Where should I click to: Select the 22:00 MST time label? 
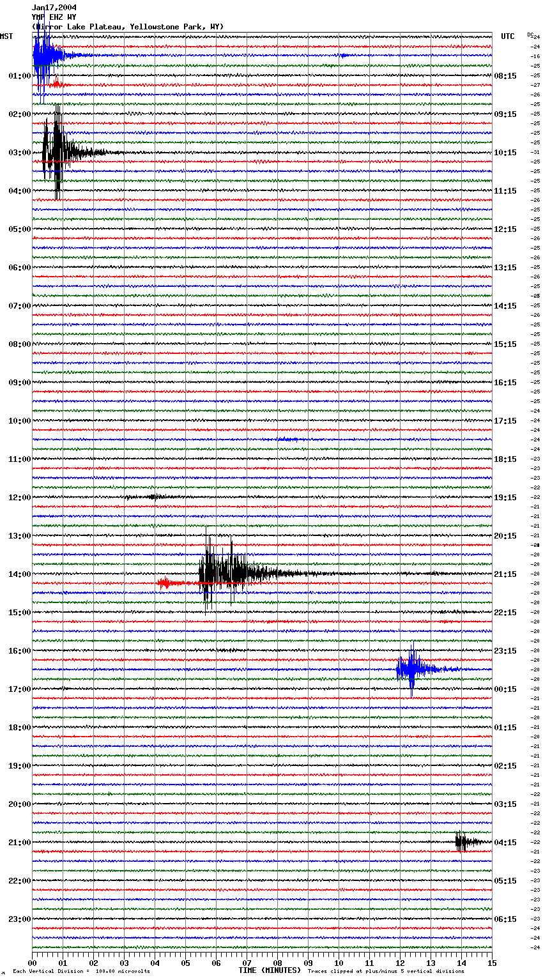(x=20, y=881)
